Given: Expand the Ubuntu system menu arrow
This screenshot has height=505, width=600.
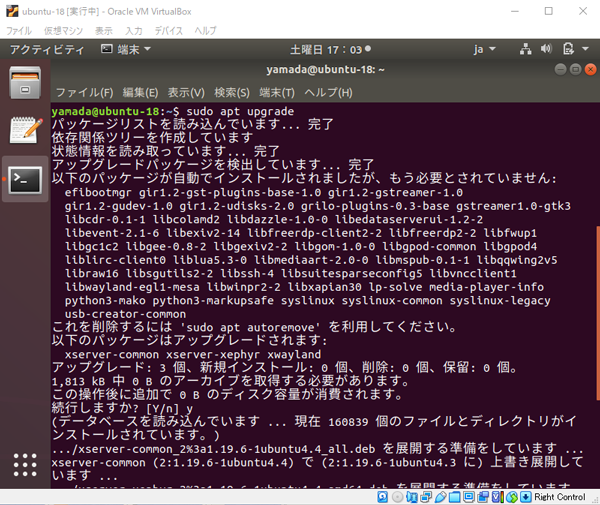Looking at the screenshot, I should coord(585,49).
